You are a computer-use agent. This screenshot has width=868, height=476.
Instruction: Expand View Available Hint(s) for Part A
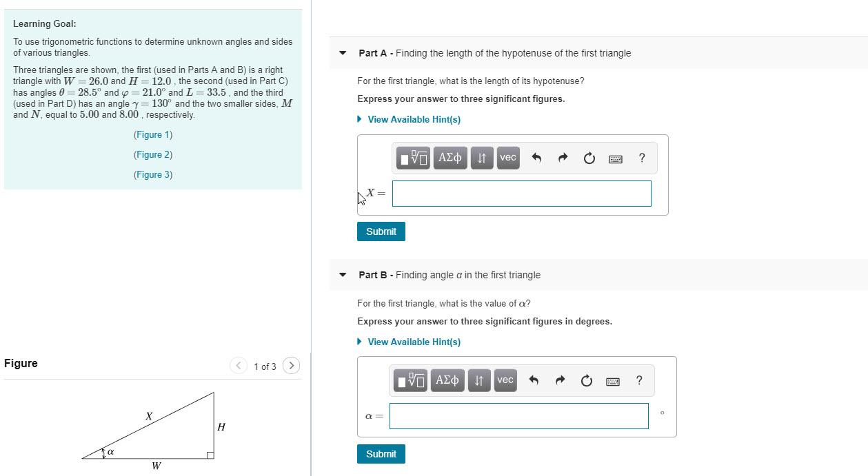tap(414, 119)
